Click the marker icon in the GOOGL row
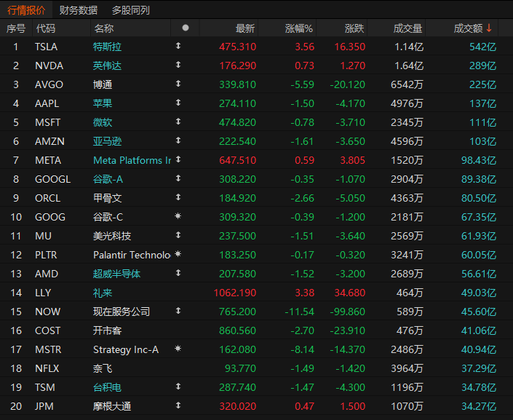513x420 pixels. pos(178,178)
